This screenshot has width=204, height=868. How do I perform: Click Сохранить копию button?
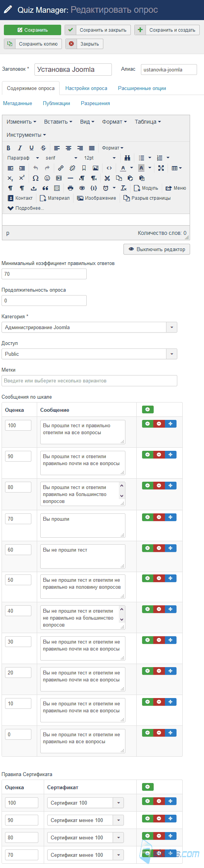pos(33,44)
